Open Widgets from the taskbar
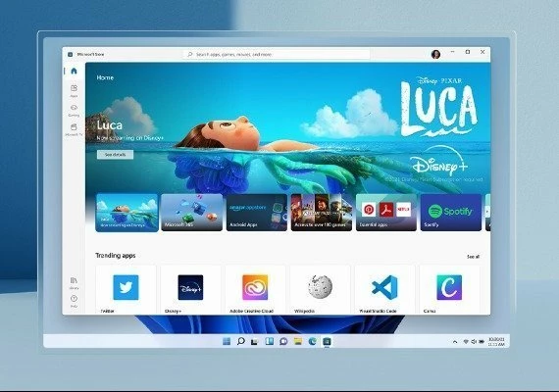559x392 pixels. [269, 341]
